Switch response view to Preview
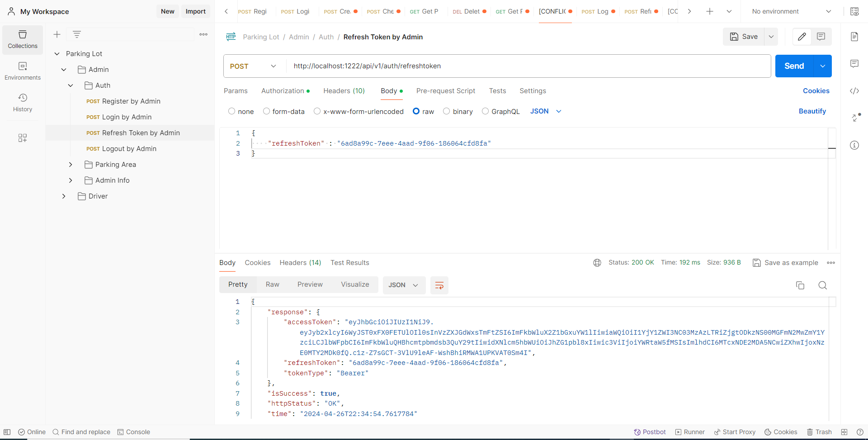Screen dimensions: 868x440 310,284
